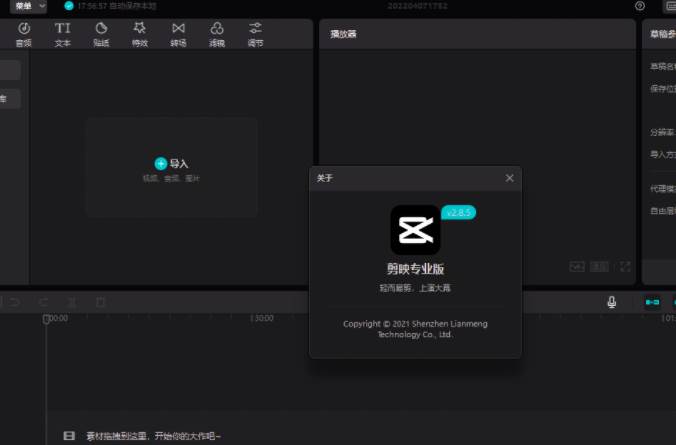Click the 导入 import button
This screenshot has height=445, width=676.
[x=172, y=164]
